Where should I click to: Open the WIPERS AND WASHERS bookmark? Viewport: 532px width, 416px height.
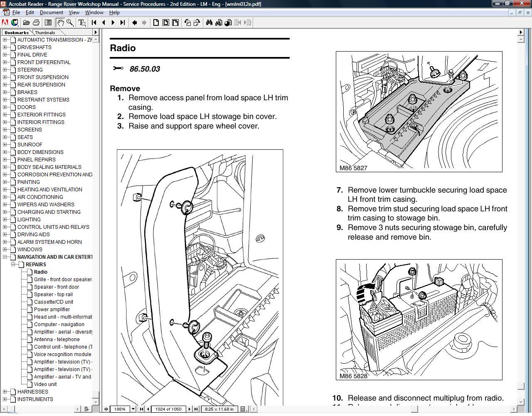[46, 205]
